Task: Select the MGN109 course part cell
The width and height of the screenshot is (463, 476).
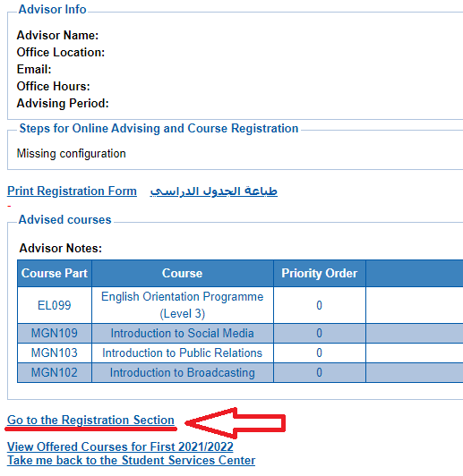Action: pos(55,334)
